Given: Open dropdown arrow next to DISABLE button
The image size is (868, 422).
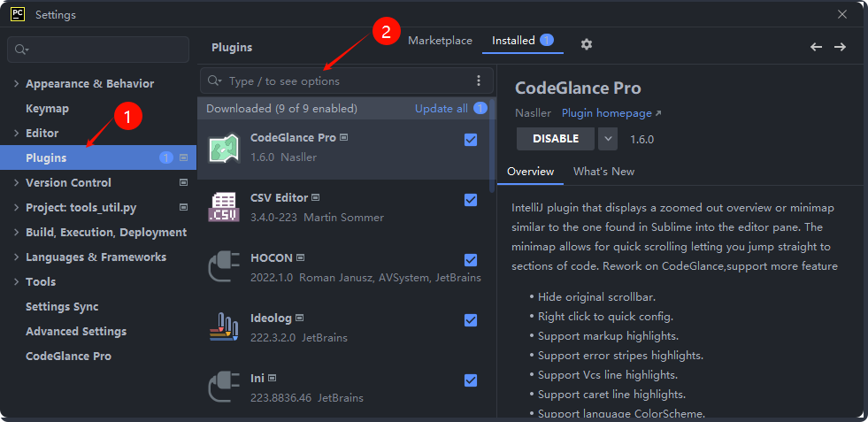Looking at the screenshot, I should [x=607, y=139].
